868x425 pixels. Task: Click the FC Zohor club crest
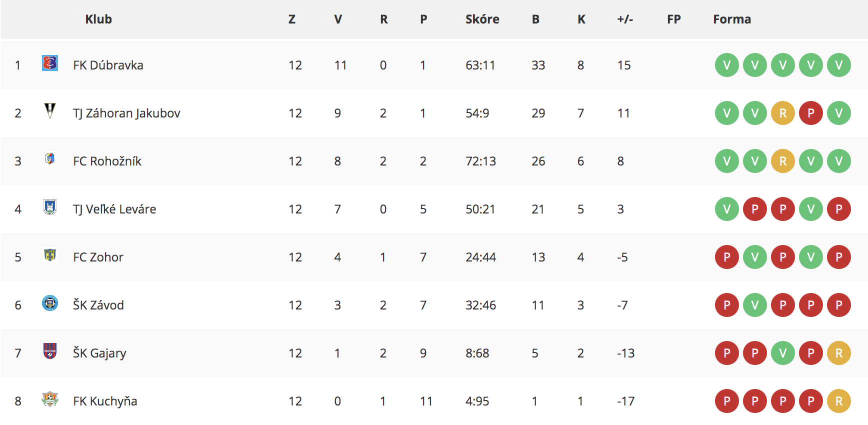tap(50, 255)
